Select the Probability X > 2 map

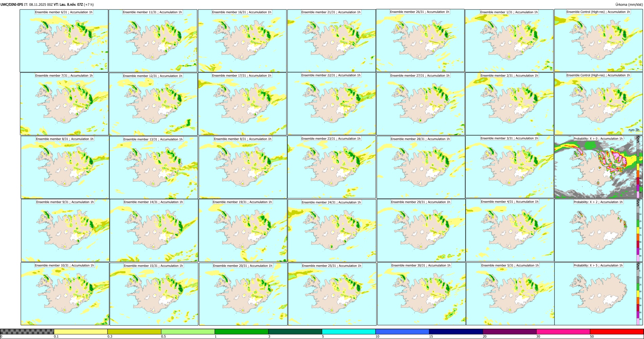point(599,230)
